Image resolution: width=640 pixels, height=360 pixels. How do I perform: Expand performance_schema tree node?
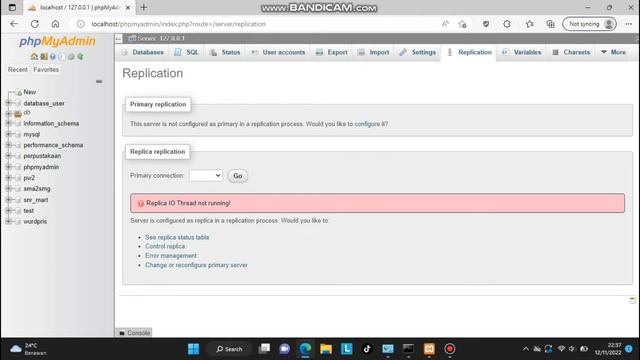tap(8, 145)
